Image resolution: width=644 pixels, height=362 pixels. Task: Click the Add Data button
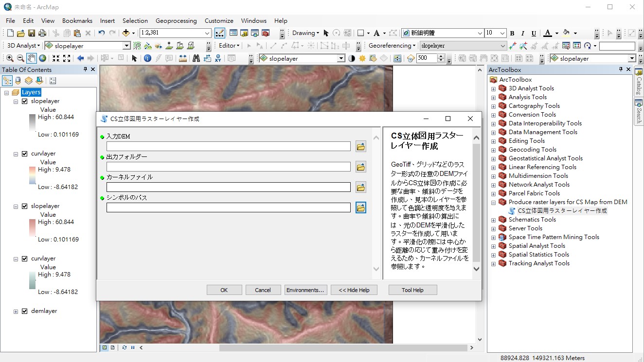click(125, 33)
